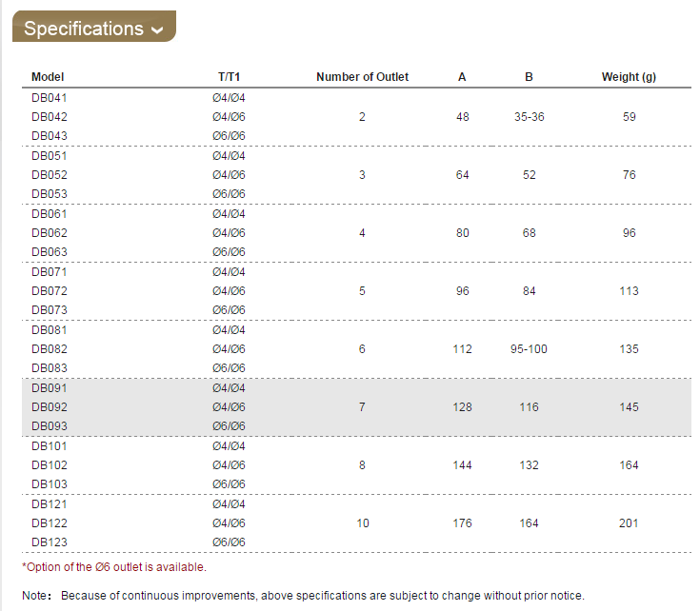Image resolution: width=700 pixels, height=611 pixels.
Task: Click A value 48
Action: [x=463, y=117]
